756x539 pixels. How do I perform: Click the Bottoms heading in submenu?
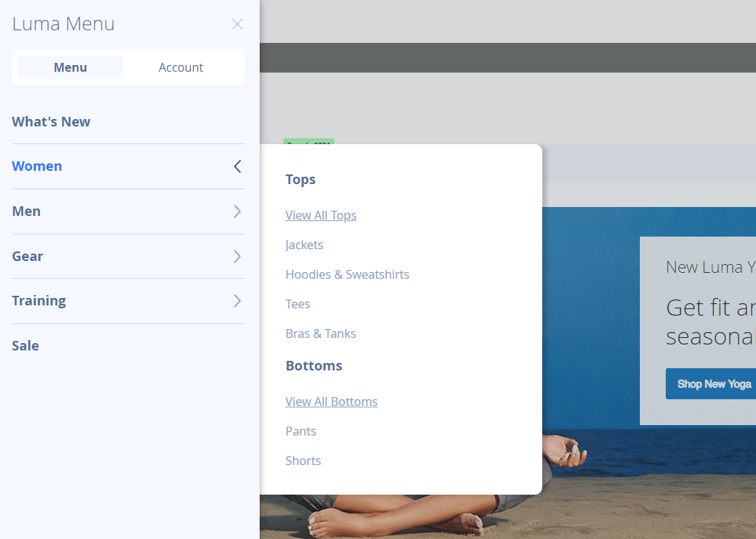[314, 366]
